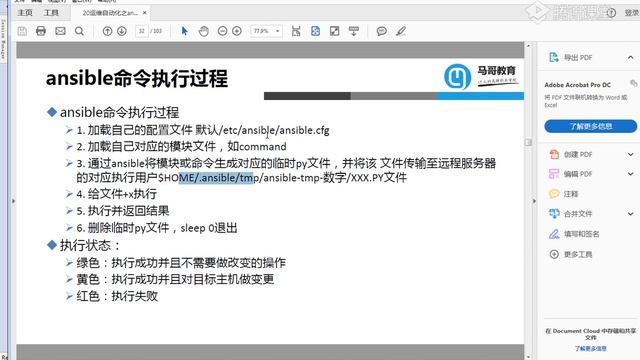The image size is (640, 360).
Task: Zoom out with the minus icon
Action: point(222,31)
